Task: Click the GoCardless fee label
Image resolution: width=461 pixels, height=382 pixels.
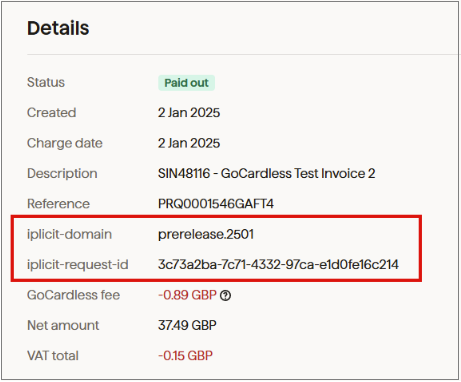Action: click(73, 295)
